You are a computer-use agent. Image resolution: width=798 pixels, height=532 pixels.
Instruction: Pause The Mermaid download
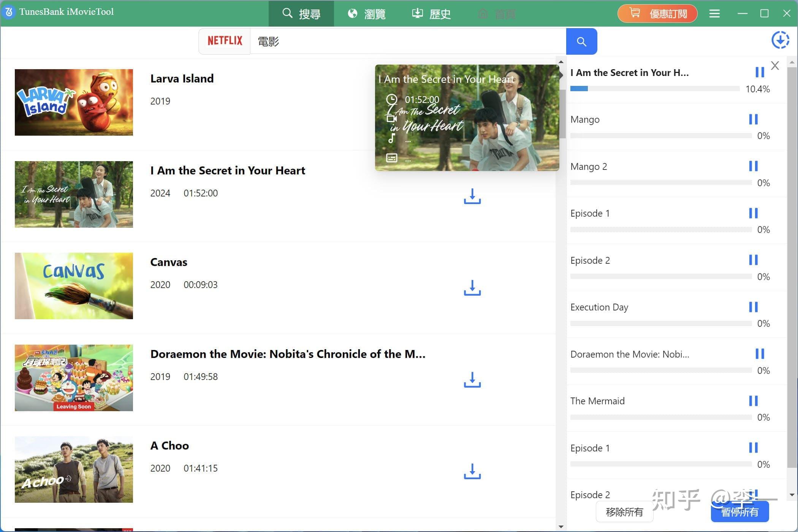(754, 401)
